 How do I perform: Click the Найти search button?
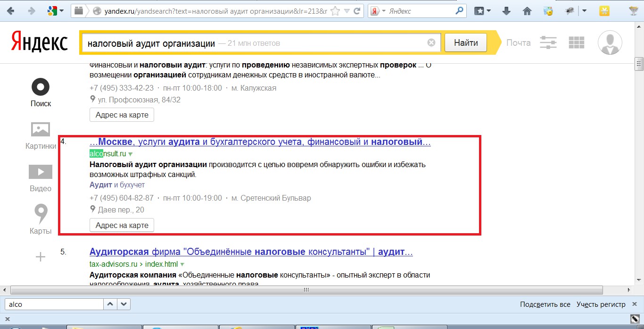[x=466, y=43]
